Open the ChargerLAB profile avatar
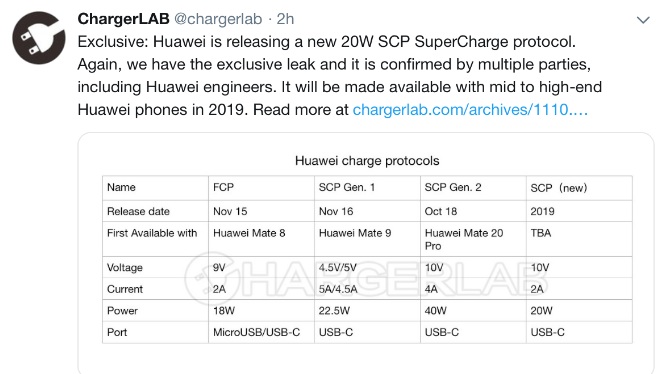Viewport: 662px width, 374px height. pos(39,38)
